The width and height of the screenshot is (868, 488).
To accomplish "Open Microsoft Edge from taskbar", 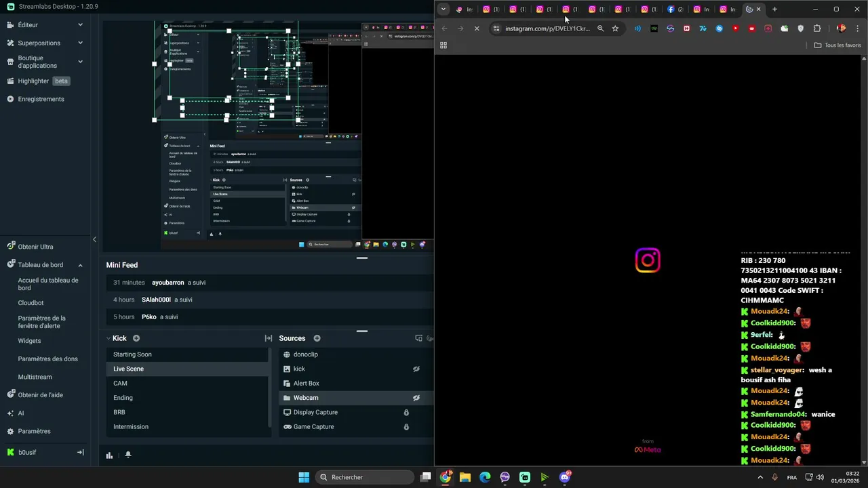I will coord(485,477).
